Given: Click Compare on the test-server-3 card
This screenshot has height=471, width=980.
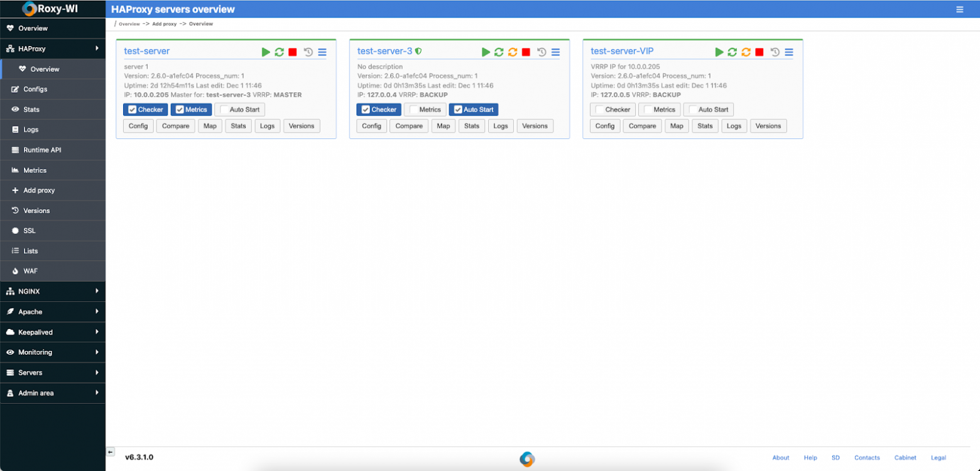Looking at the screenshot, I should pos(409,126).
